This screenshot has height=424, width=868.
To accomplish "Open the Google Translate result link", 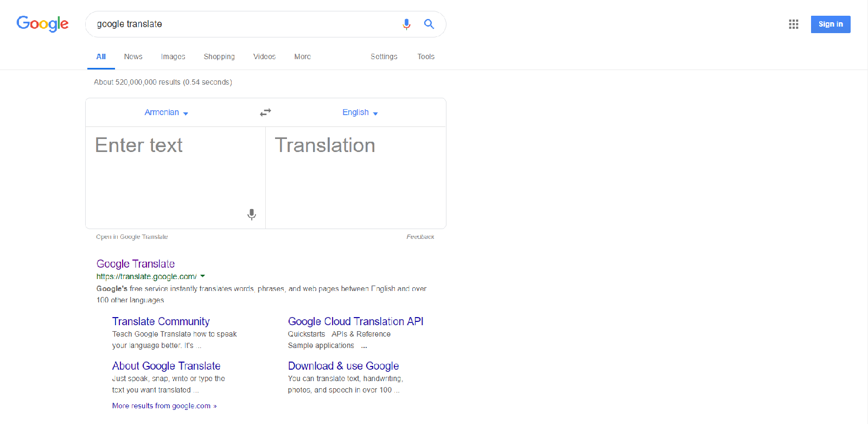I will (136, 264).
